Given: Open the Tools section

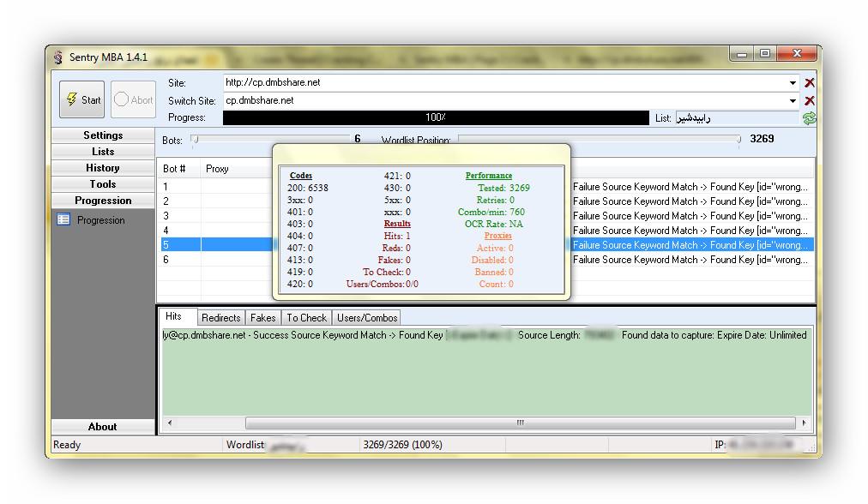Looking at the screenshot, I should tap(103, 184).
